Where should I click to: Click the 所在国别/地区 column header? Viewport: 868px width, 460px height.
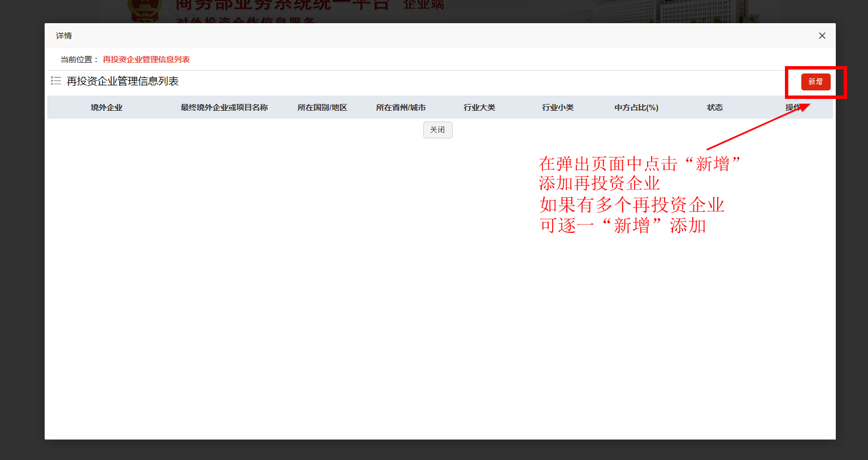coord(322,107)
